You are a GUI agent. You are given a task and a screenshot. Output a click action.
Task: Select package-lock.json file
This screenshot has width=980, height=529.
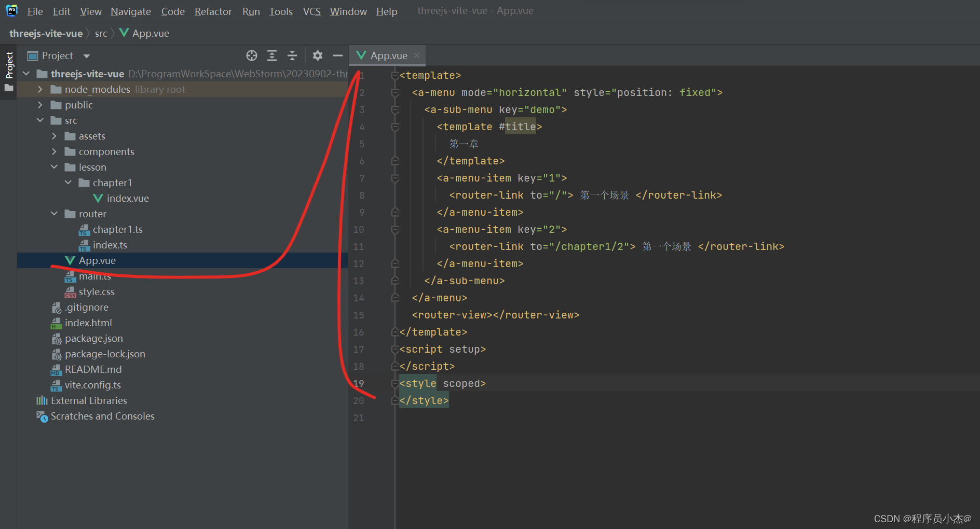105,354
